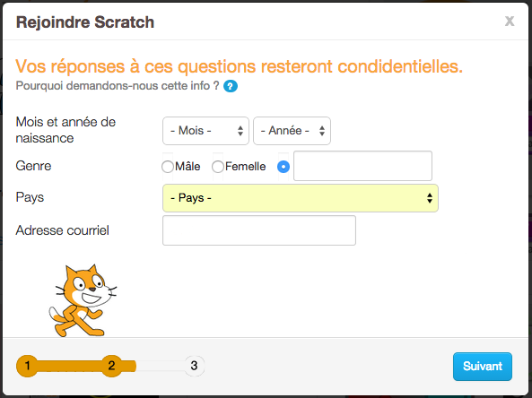Click the Pays dropdown arrows
This screenshot has width=532, height=398.
(430, 198)
